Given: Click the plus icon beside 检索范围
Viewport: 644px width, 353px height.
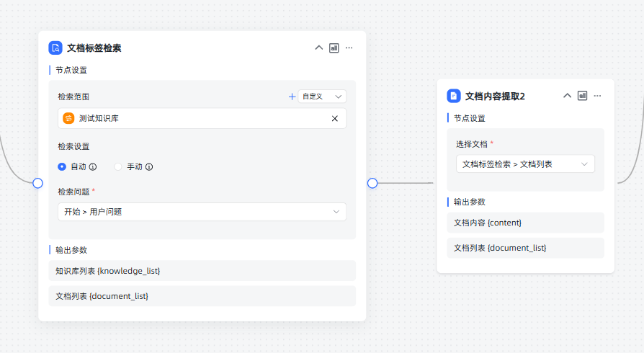Looking at the screenshot, I should point(292,97).
